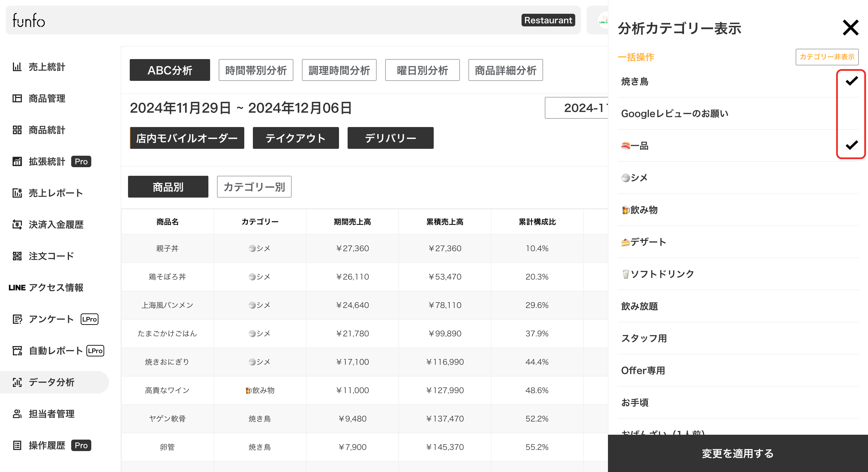
Task: Switch to ABC分析 tab
Action: [170, 70]
